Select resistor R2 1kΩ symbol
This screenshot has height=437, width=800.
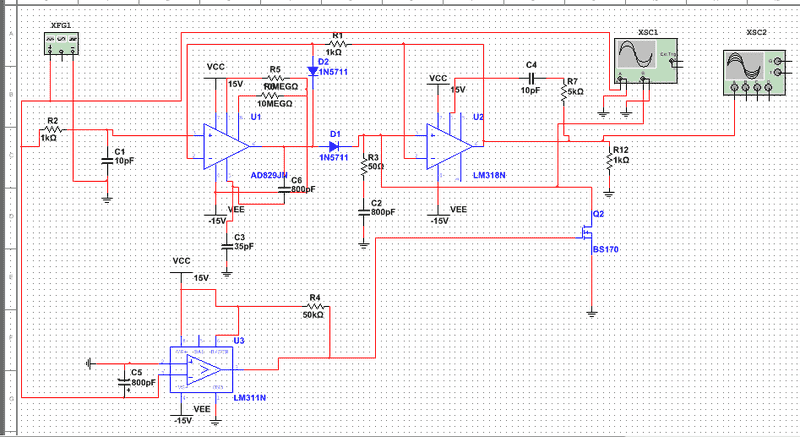tap(53, 130)
